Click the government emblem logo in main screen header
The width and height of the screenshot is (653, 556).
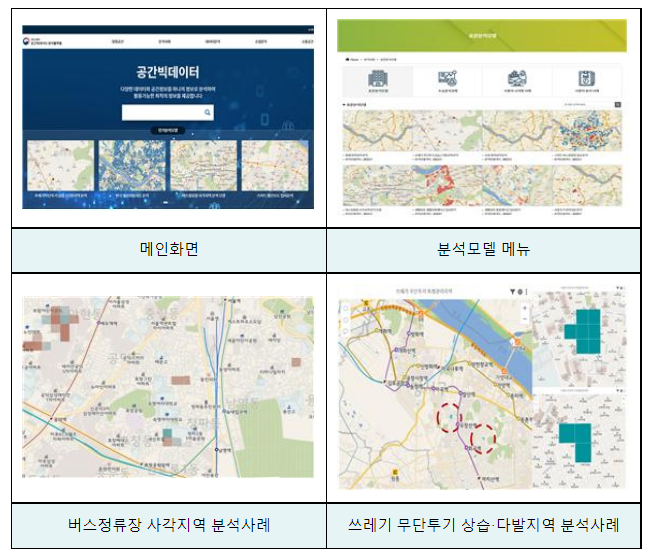coord(28,42)
